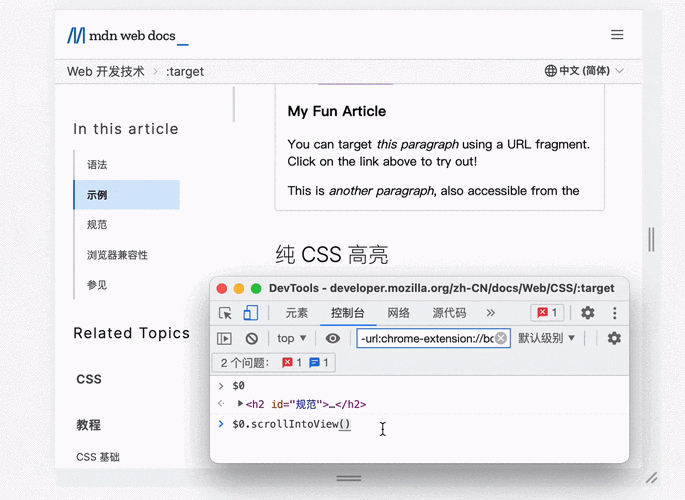Open the CSS 基础 tutorial link
685x500 pixels.
point(98,457)
